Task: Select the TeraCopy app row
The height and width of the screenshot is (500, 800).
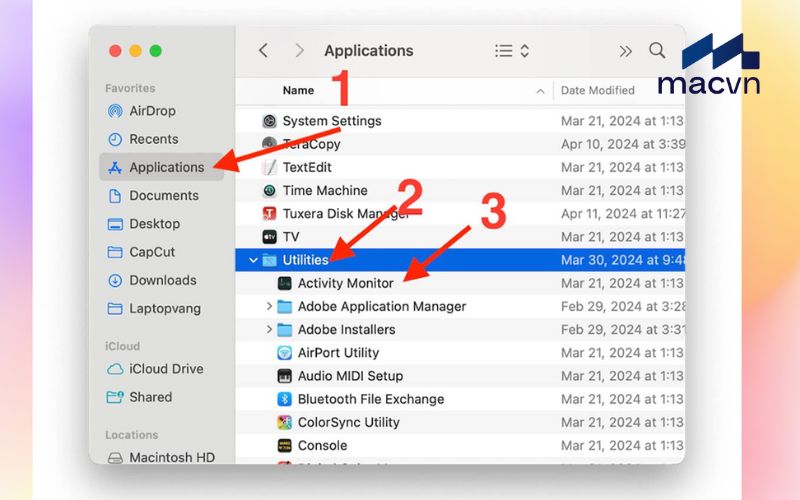Action: coord(460,144)
